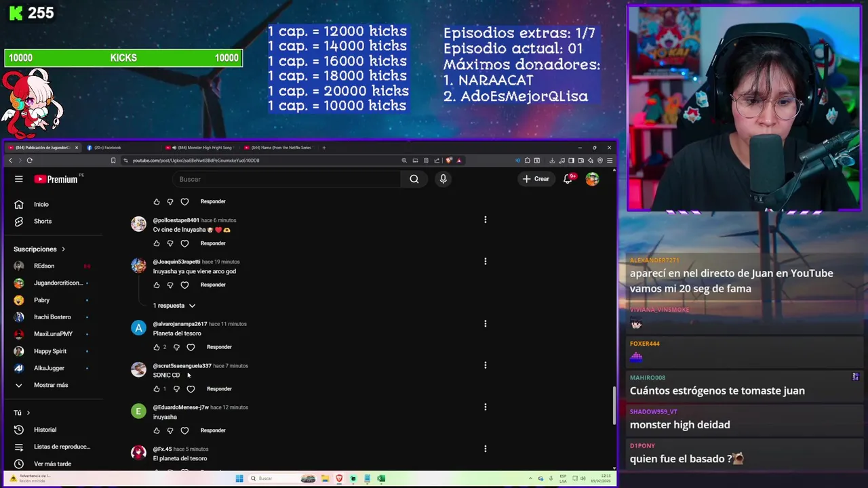The image size is (868, 488).
Task: Open the YouTube hamburger guide menu
Action: pos(19,179)
